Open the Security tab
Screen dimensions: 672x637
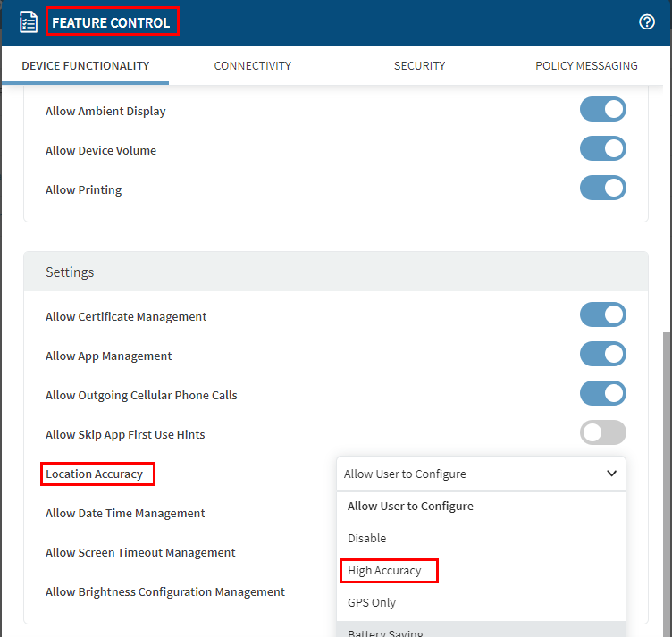click(x=419, y=65)
